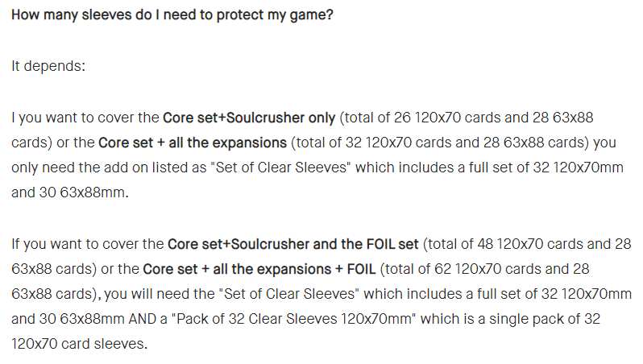643x364 pixels.
Task: Click first quoted "Set of Clear Sleeves" phrase
Action: tap(281, 168)
